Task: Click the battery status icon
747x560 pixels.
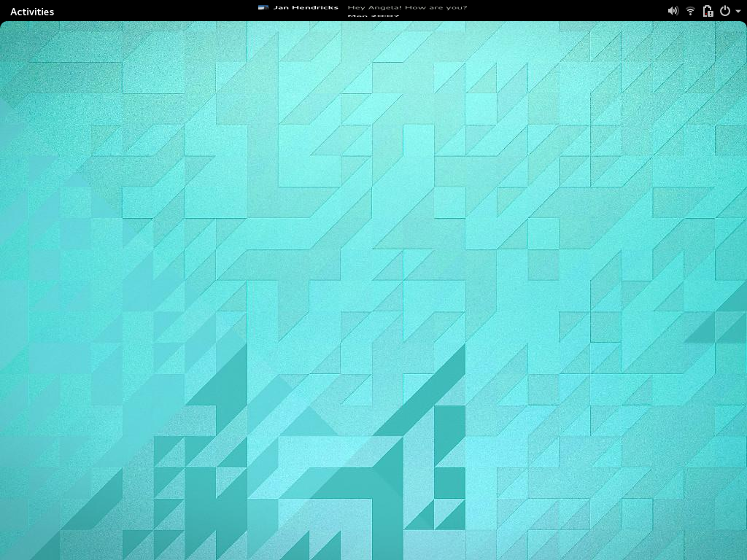Action: click(x=708, y=11)
